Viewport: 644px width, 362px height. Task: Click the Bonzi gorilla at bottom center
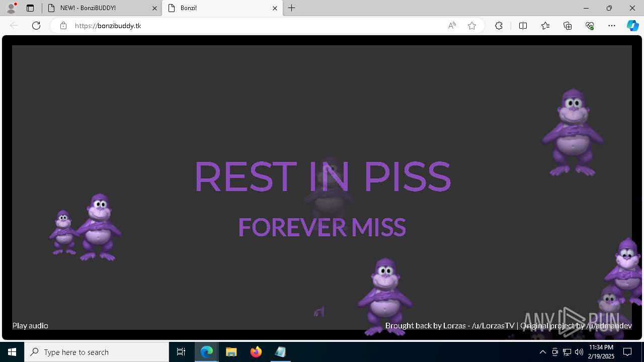[385, 297]
